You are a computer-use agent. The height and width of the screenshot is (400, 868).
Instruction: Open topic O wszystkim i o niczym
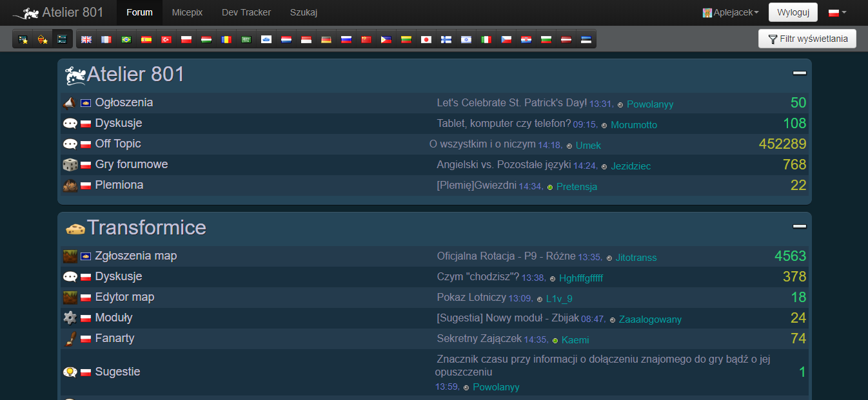tap(482, 144)
